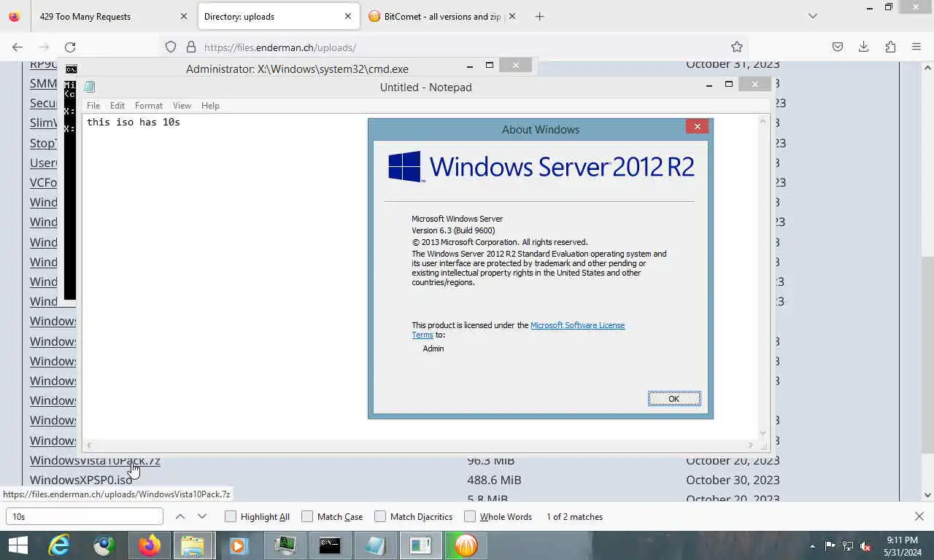
Task: Open File Explorer from taskbar
Action: coord(193,545)
